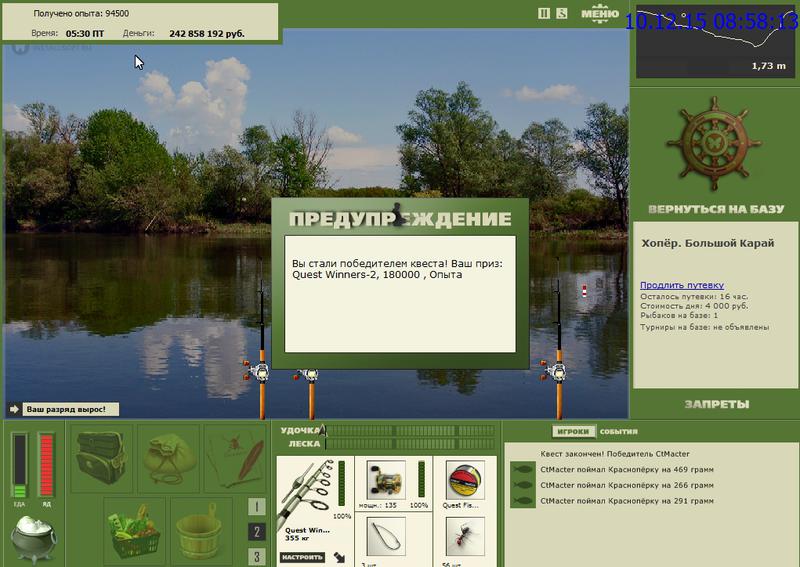The width and height of the screenshot is (800, 567).
Task: Open the notes with feather and bug icon
Action: pyautogui.click(x=236, y=458)
